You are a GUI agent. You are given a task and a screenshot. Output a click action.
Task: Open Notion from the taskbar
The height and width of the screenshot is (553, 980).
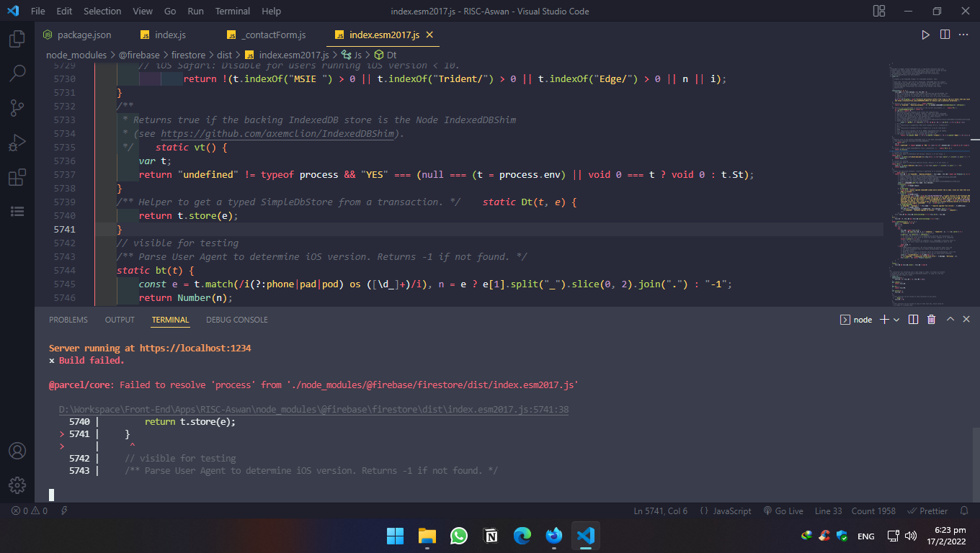pos(491,536)
